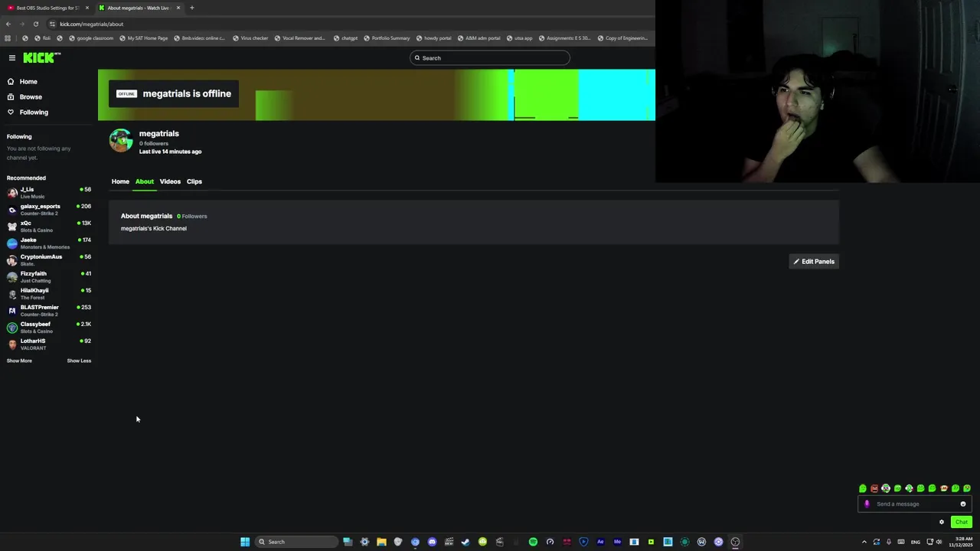Open Spotify from the taskbar
The width and height of the screenshot is (980, 551).
533,542
